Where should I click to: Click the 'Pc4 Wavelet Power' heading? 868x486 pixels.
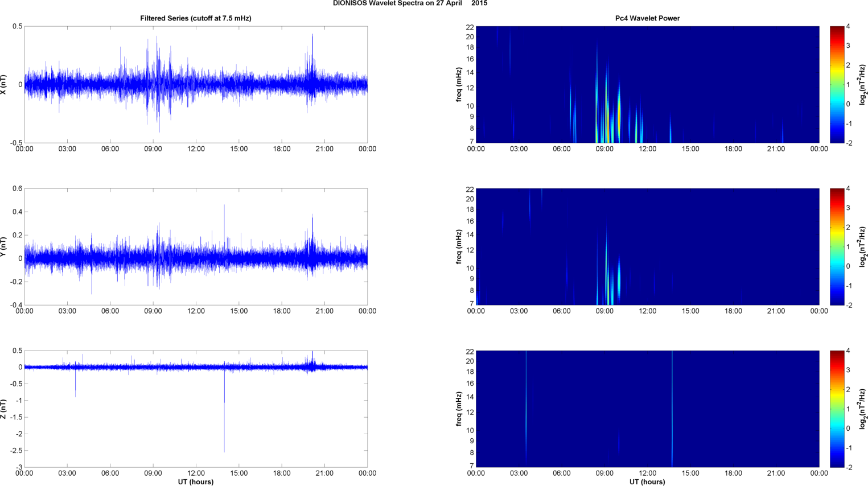pyautogui.click(x=647, y=18)
